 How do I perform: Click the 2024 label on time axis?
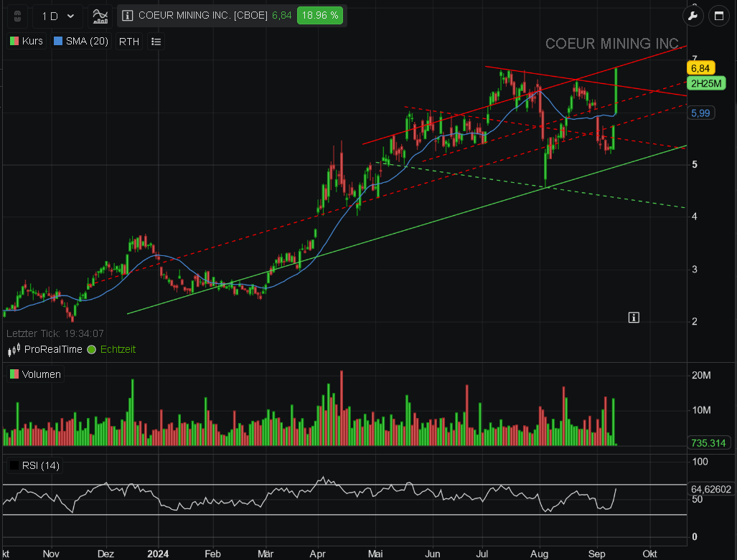[x=158, y=554]
